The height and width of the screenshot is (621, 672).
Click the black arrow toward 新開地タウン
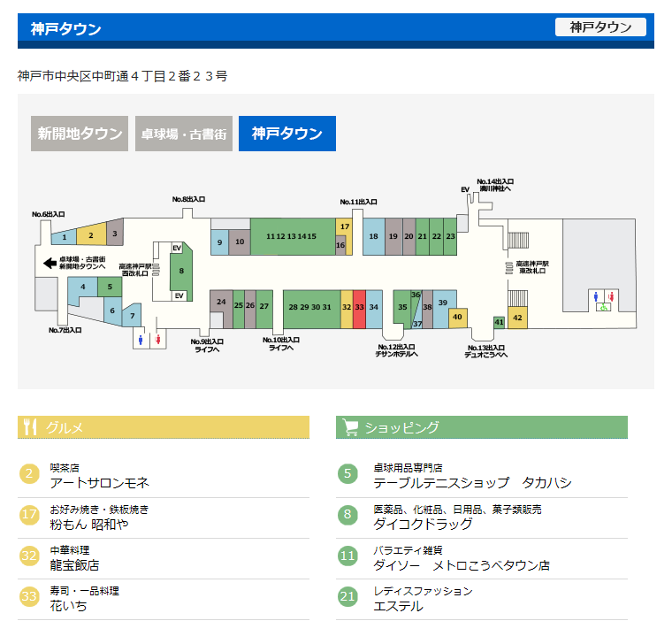[x=50, y=263]
